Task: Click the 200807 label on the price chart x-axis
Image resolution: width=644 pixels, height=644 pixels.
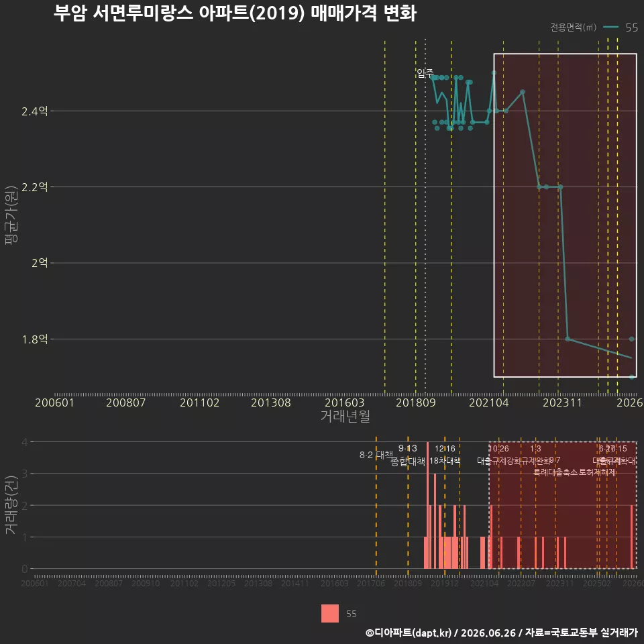Action: click(125, 402)
